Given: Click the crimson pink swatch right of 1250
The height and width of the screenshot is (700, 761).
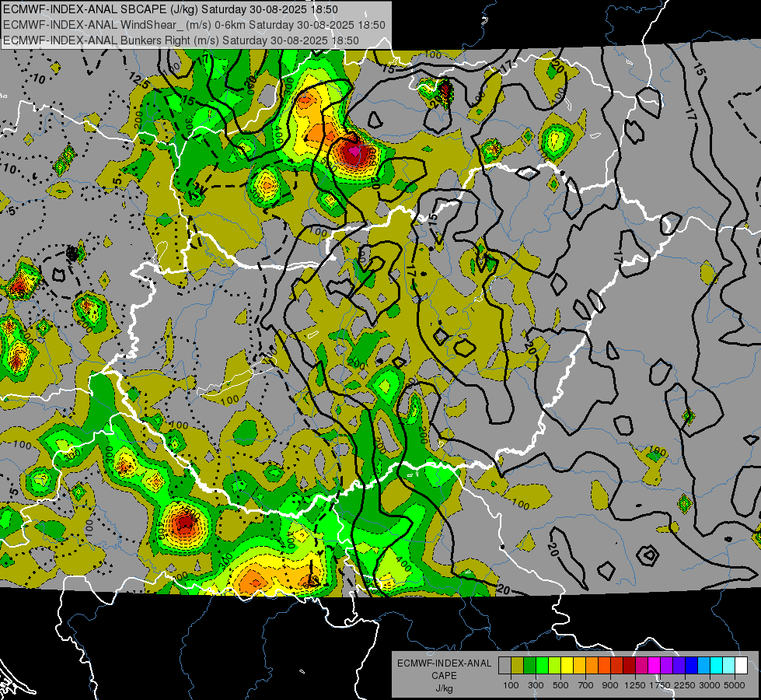Looking at the screenshot, I should (641, 666).
